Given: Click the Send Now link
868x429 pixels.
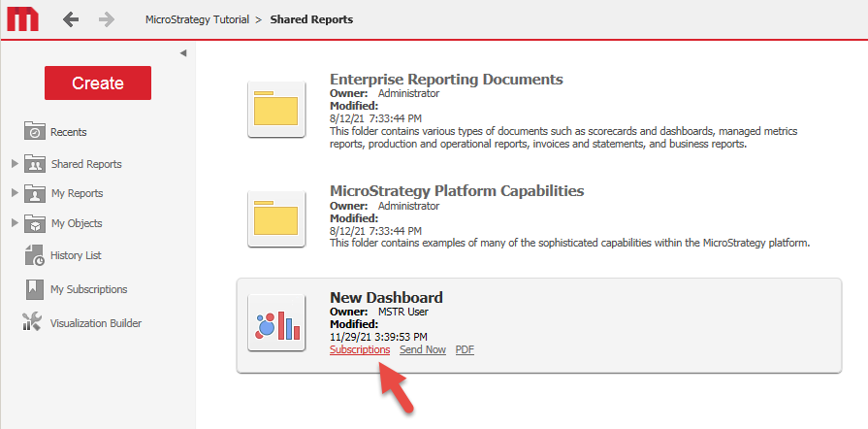Looking at the screenshot, I should [x=423, y=349].
